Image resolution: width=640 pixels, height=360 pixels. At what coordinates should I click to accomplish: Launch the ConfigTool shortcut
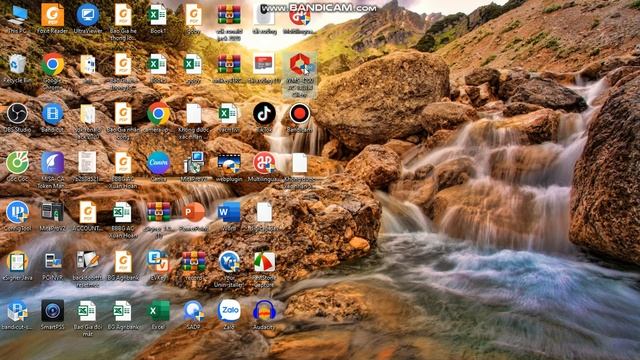(17, 216)
